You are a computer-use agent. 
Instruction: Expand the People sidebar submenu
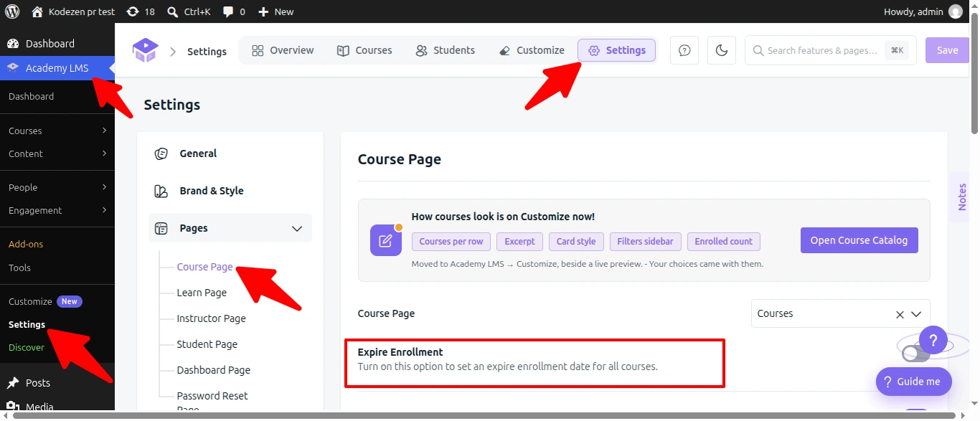[57, 187]
